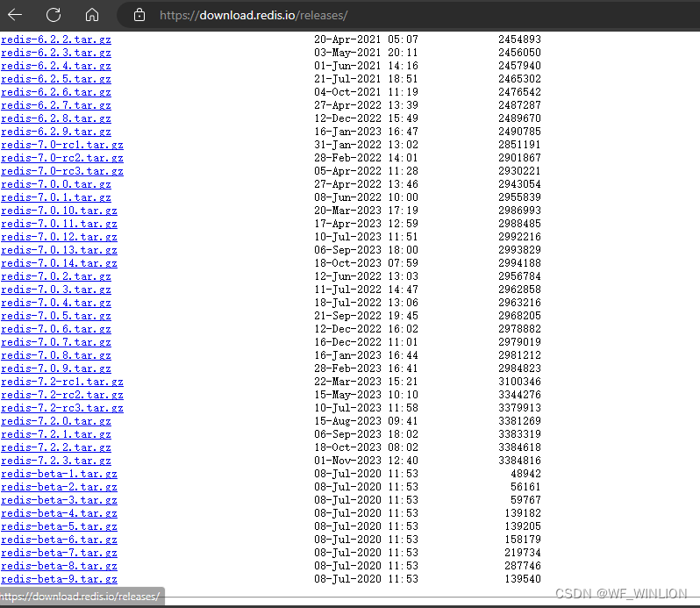Go back using the browser back arrow
The height and width of the screenshot is (608, 700).
(15, 15)
